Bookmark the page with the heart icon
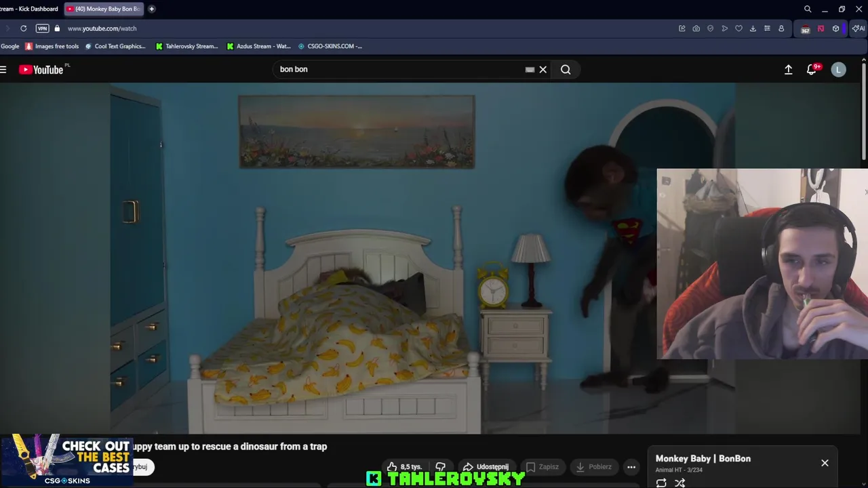 738,28
